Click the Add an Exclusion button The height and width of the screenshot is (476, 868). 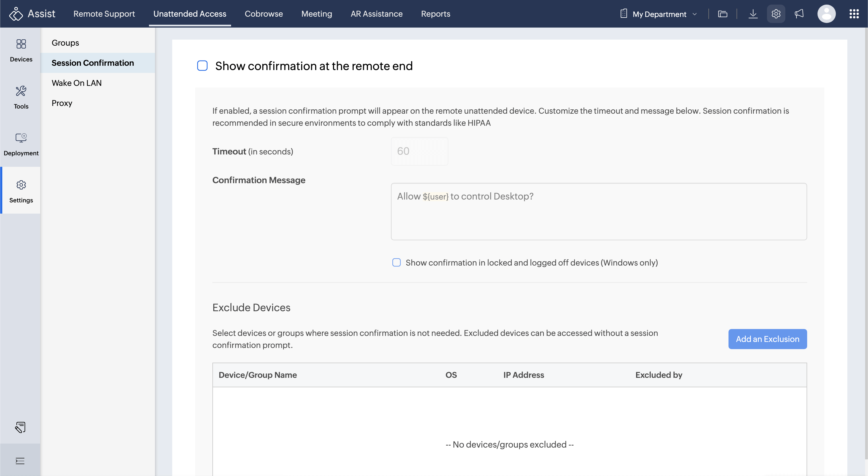[767, 339]
